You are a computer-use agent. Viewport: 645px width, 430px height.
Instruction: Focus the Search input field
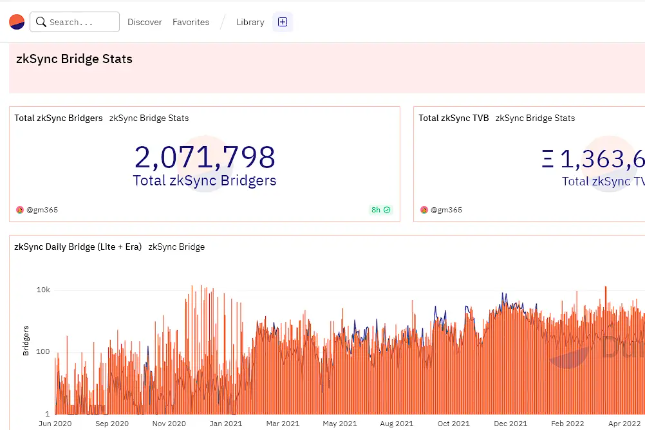pos(74,22)
